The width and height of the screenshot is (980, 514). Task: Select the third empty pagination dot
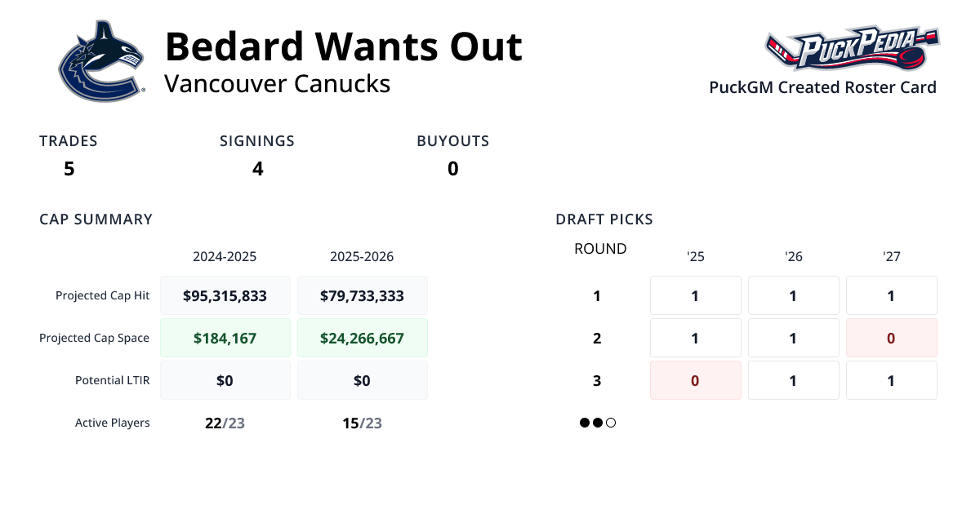(x=611, y=423)
